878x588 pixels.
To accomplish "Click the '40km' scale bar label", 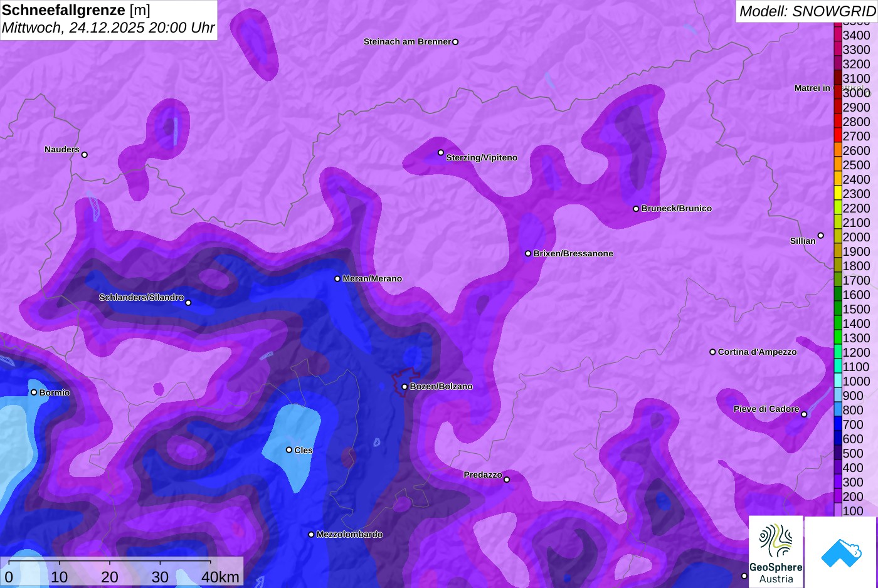I will coord(220,577).
